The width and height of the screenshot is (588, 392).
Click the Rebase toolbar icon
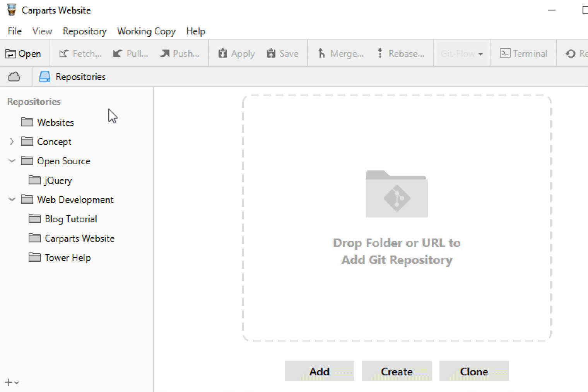tap(380, 53)
